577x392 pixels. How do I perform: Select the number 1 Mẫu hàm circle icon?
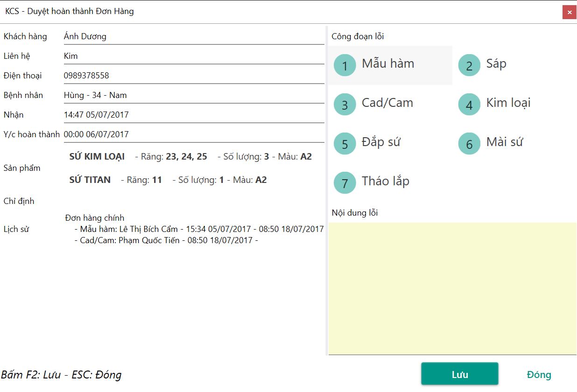(x=345, y=65)
